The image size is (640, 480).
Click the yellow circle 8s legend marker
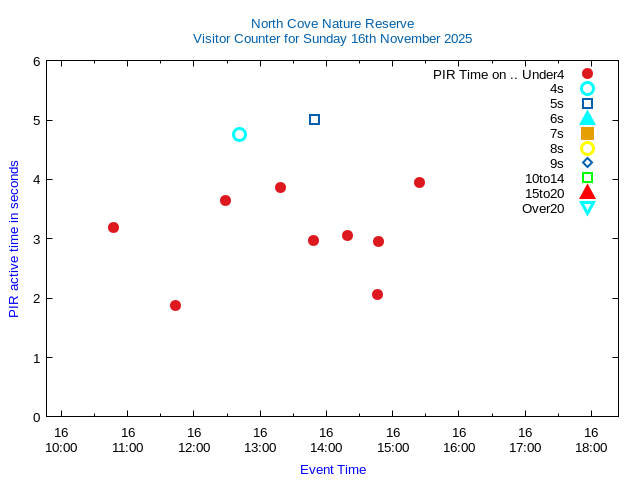point(587,148)
